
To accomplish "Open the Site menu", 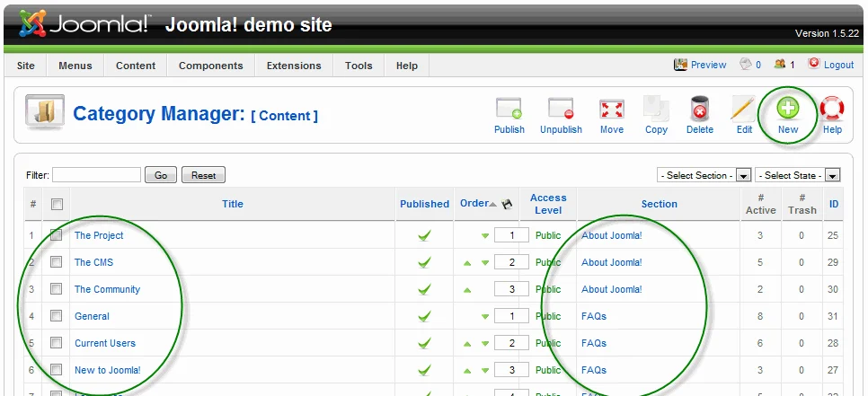I will pyautogui.click(x=25, y=66).
